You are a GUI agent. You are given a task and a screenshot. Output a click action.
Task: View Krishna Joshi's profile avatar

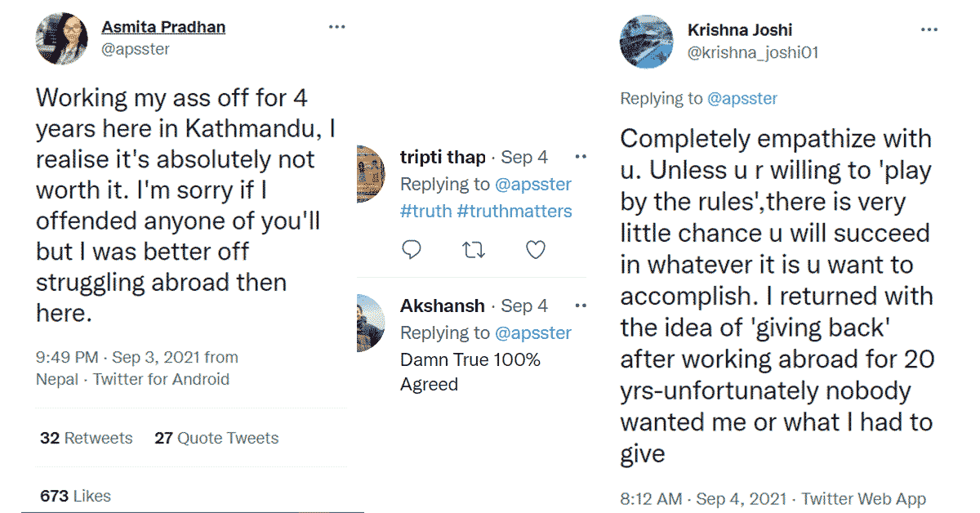(646, 42)
